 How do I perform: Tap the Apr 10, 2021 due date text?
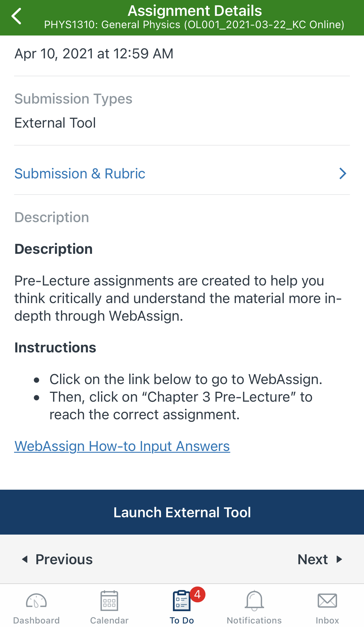[94, 54]
